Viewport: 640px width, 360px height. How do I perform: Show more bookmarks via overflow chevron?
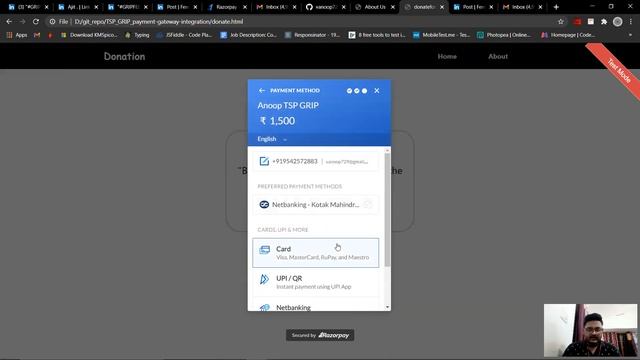(630, 35)
